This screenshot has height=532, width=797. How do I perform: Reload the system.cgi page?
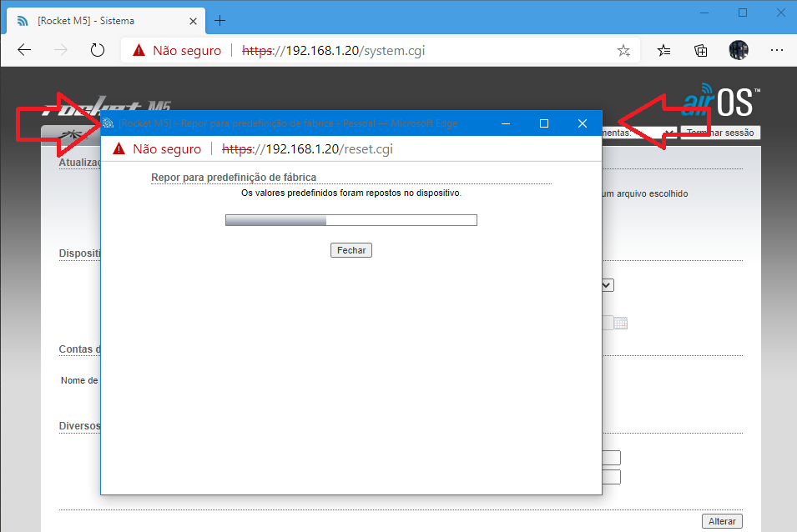(97, 50)
